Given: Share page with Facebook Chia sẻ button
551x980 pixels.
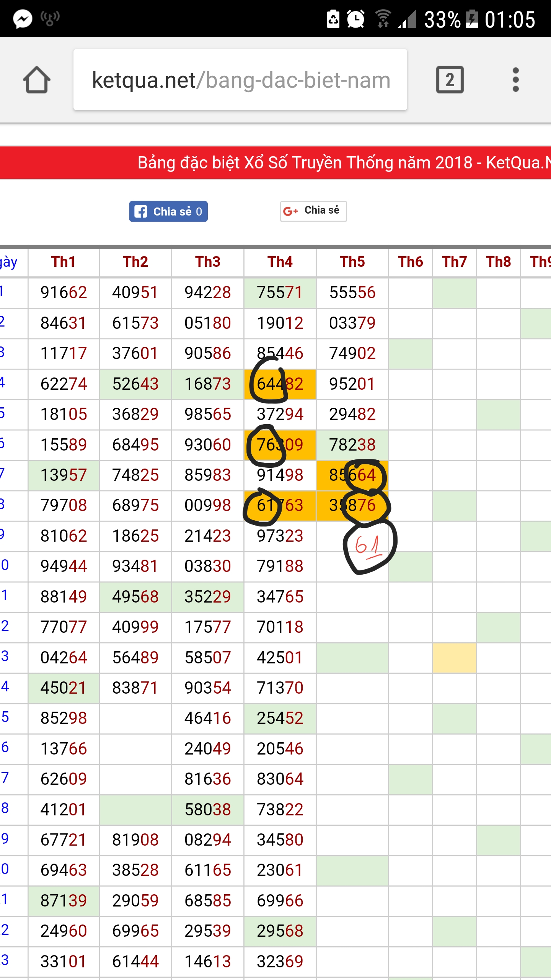Looking at the screenshot, I should click(x=168, y=211).
